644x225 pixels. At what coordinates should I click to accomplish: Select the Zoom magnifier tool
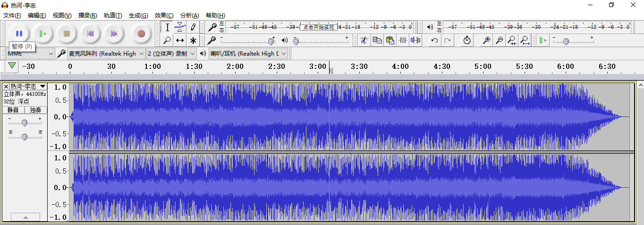pos(167,40)
